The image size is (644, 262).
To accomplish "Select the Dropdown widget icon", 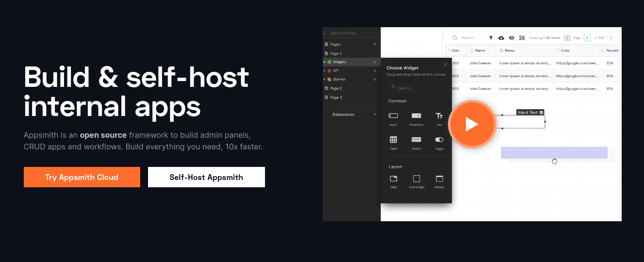I will point(416,115).
